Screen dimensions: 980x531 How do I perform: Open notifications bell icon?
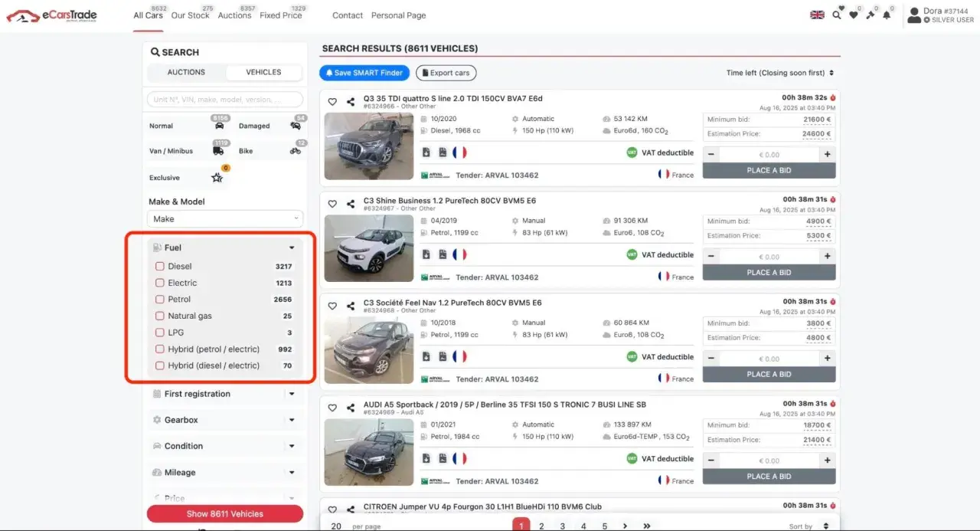(887, 15)
